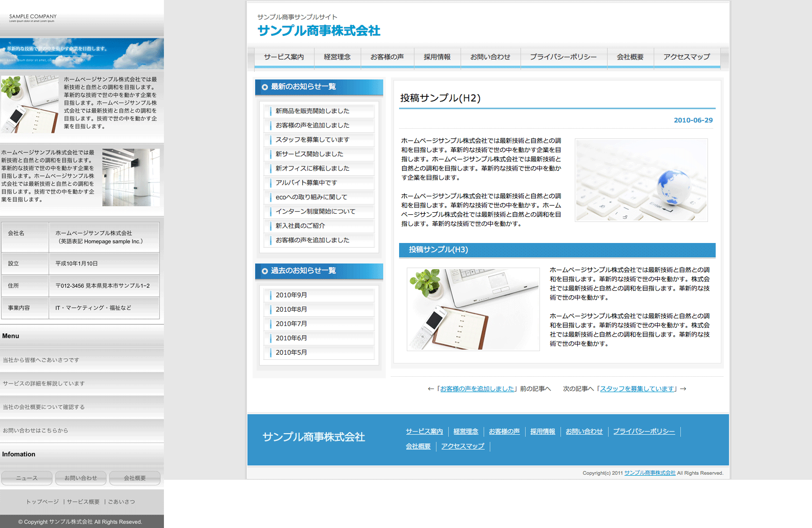812x528 pixels.
Task: Click the footer 会社概要 link
Action: [x=418, y=446]
